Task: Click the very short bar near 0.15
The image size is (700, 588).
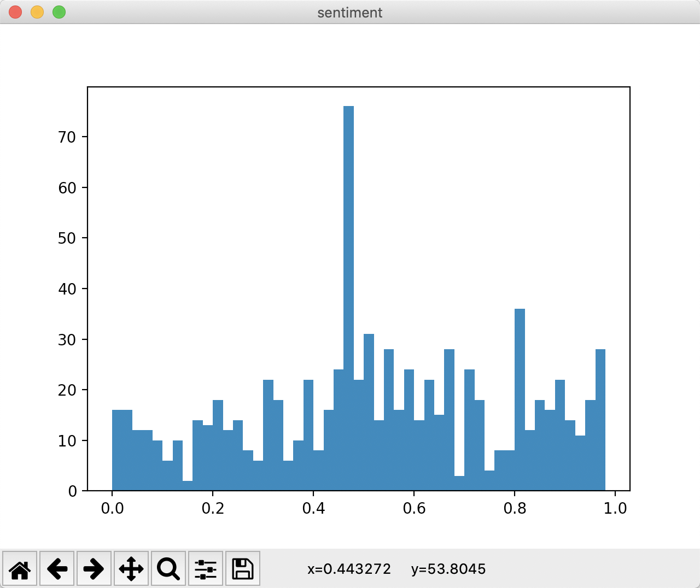Action: [x=188, y=486]
